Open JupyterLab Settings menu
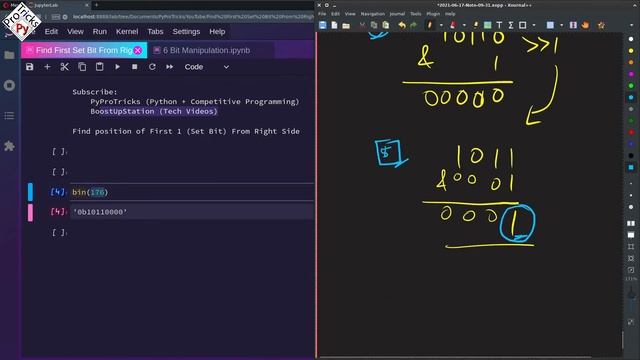640x360 pixels. 186,31
